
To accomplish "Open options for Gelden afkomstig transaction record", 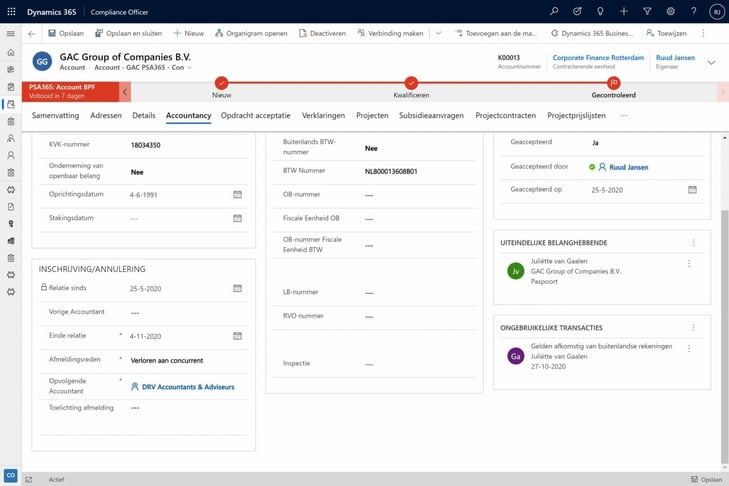I will pyautogui.click(x=689, y=348).
